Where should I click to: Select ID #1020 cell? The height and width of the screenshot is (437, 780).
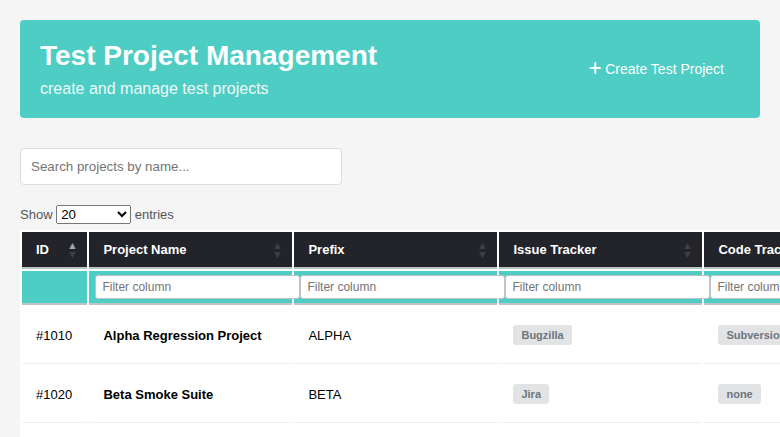pyautogui.click(x=54, y=394)
